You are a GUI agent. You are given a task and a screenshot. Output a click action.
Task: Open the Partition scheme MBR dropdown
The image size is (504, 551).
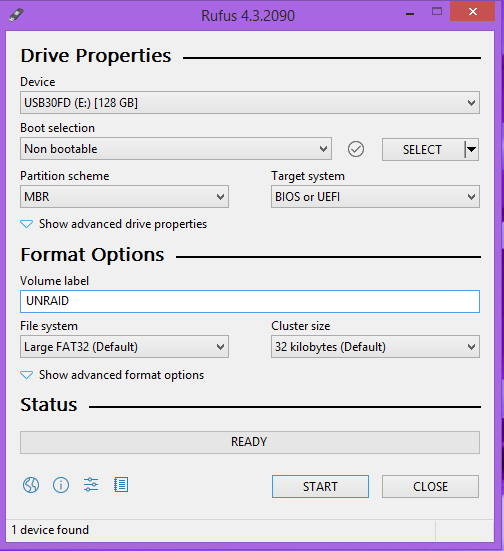(124, 197)
